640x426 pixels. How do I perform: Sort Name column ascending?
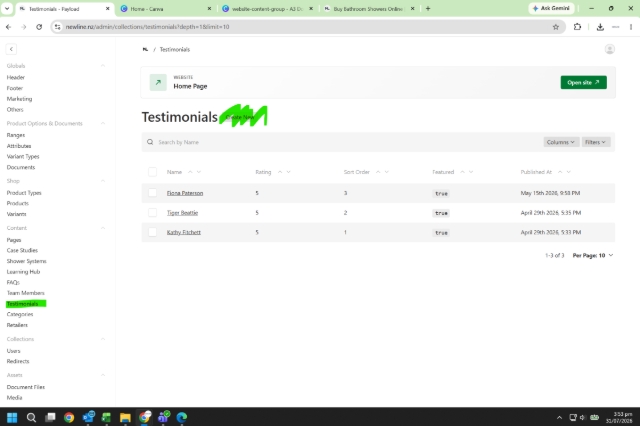tap(190, 172)
